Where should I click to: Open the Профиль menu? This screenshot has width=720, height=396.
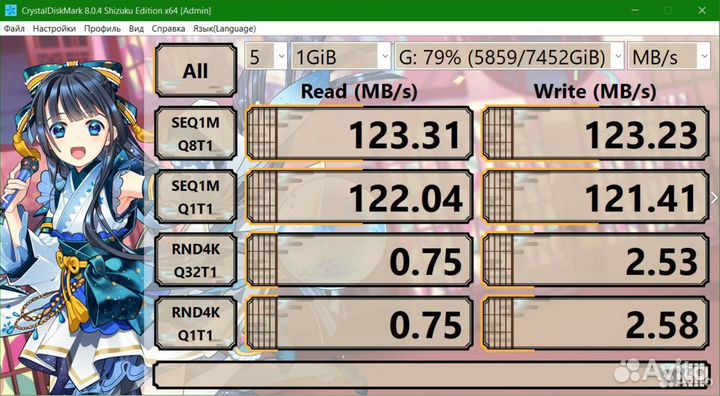pyautogui.click(x=102, y=28)
